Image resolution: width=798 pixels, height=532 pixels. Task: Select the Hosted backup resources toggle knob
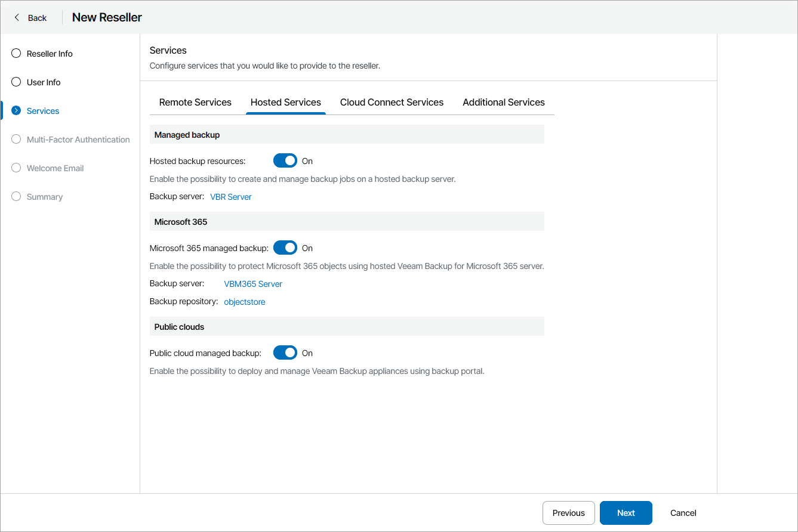coord(289,160)
